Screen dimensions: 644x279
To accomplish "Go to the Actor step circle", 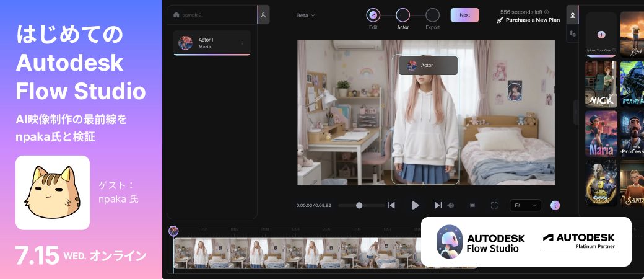I will (x=403, y=15).
